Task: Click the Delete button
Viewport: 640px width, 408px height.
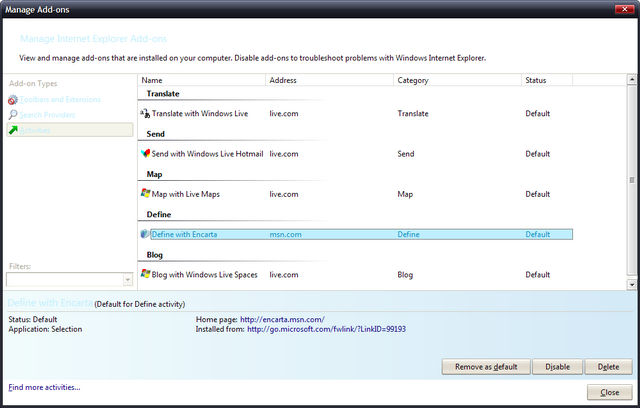Action: tap(608, 367)
